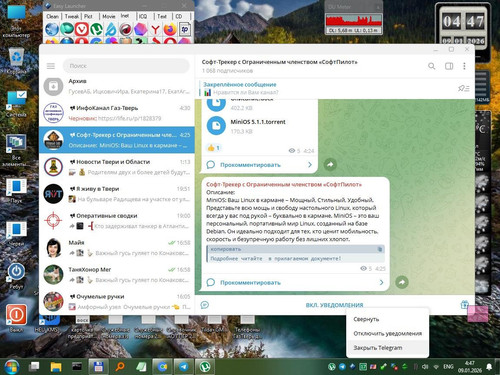Screen dimensions: 500x375
Task: Launch Yandex browser from Easy Launcher
Action: click(x=155, y=29)
